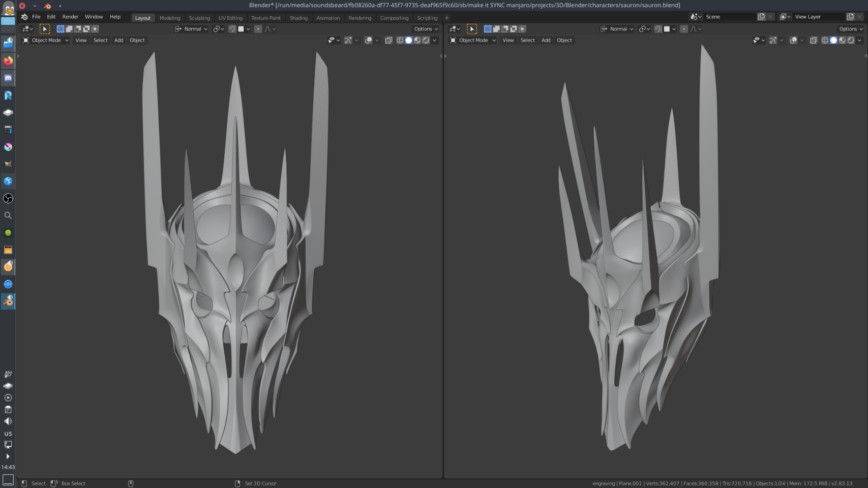Toggle proportional editing in right viewport
The image size is (868, 488).
pos(684,29)
